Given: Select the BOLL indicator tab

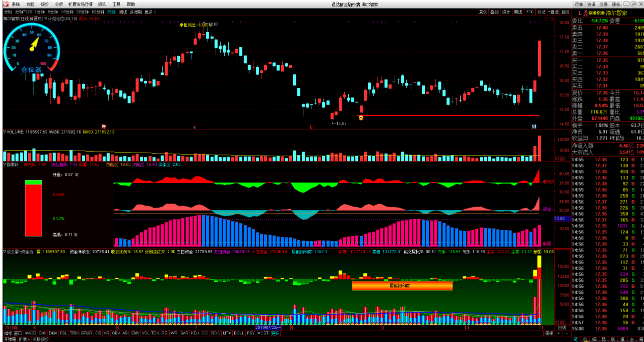Looking at the screenshot, I should [x=239, y=332].
